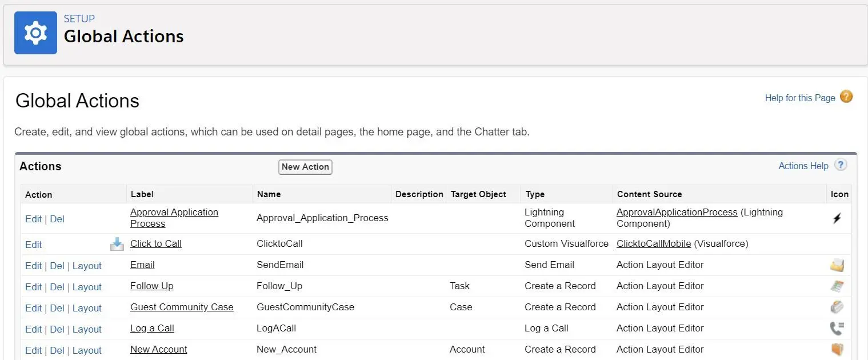
Task: Click the Actions Help question mark icon
Action: 840,165
